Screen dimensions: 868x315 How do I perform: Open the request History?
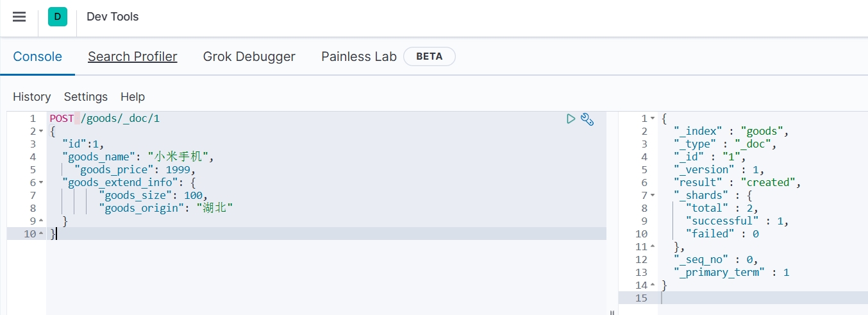coord(31,97)
